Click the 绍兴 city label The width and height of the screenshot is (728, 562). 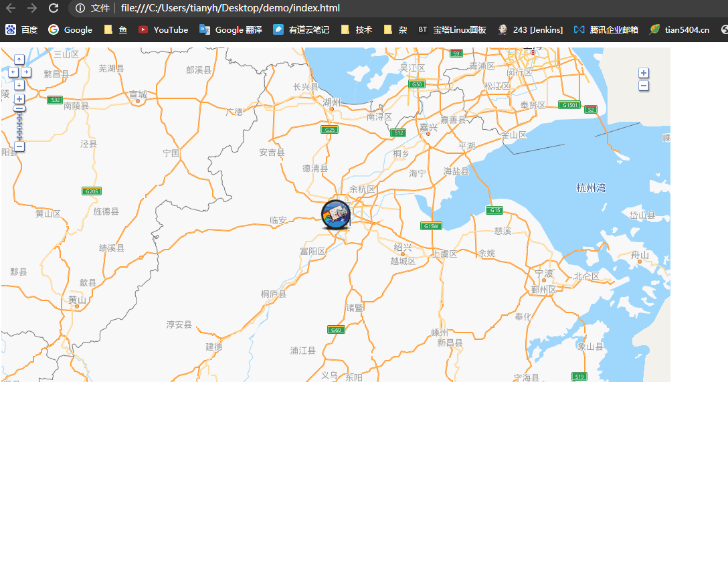click(403, 248)
